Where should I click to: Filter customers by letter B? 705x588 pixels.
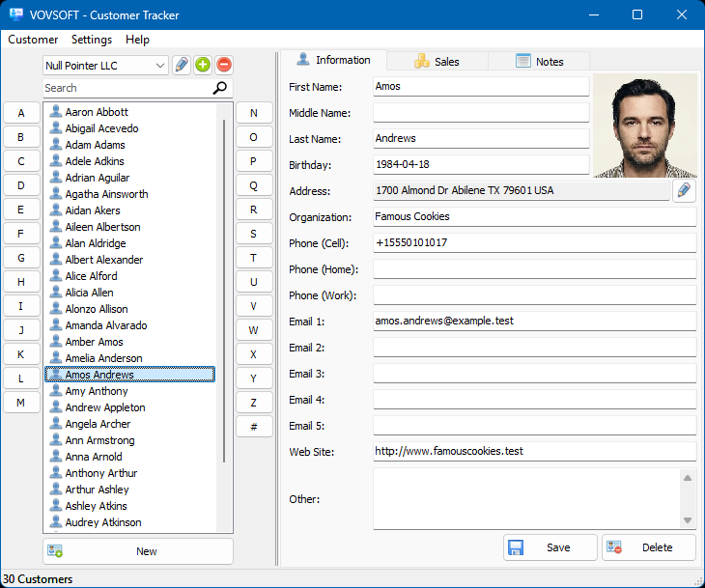21,137
